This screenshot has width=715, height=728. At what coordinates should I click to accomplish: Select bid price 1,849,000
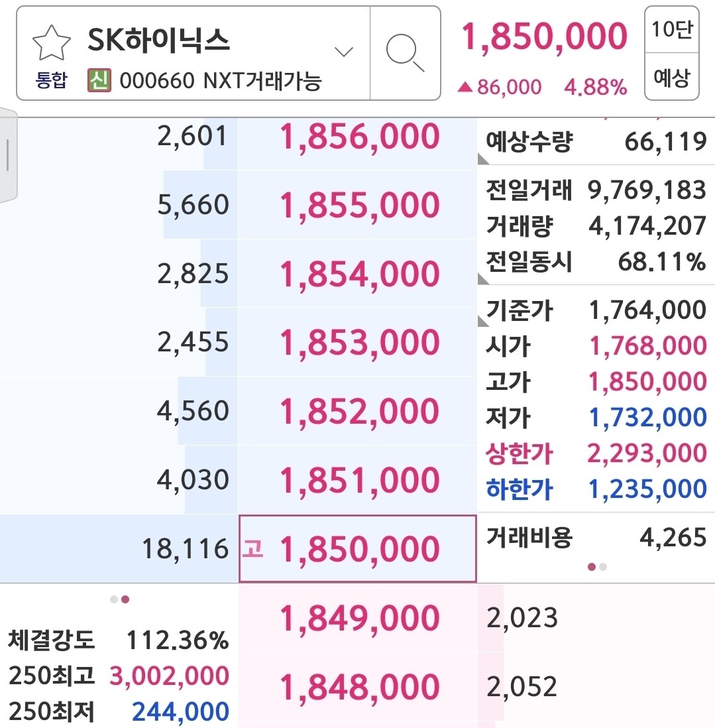(x=360, y=619)
